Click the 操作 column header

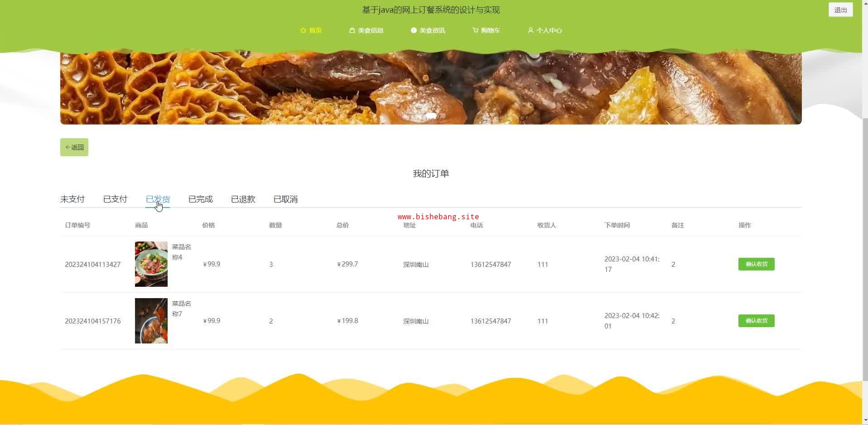pos(745,225)
